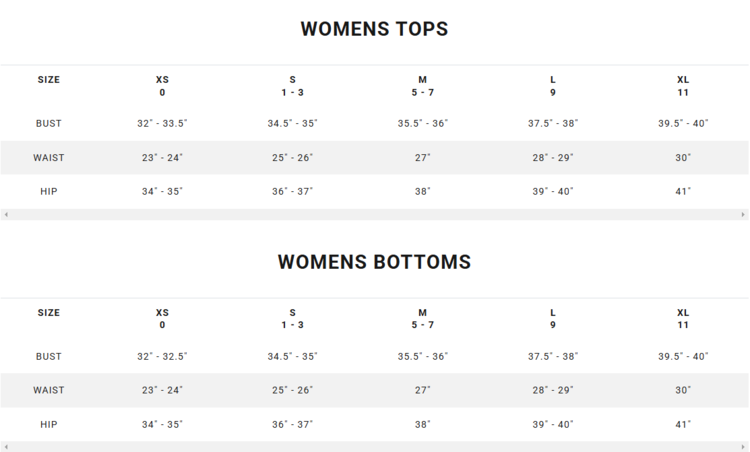Click the HIP row label in Womens Bottoms
The image size is (750, 452).
tap(49, 425)
